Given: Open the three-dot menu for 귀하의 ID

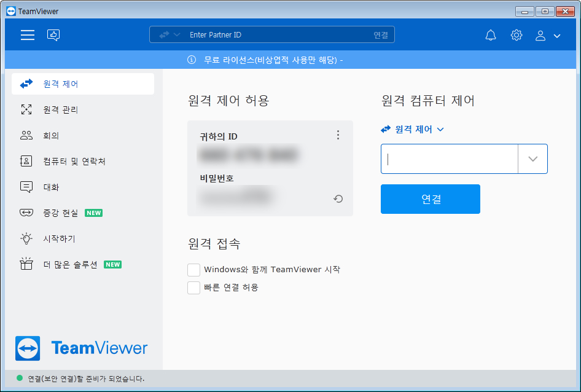Looking at the screenshot, I should [x=338, y=135].
